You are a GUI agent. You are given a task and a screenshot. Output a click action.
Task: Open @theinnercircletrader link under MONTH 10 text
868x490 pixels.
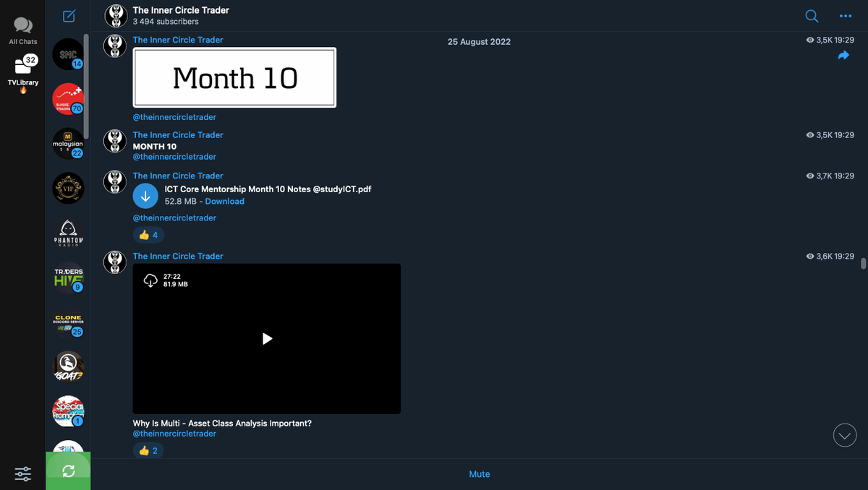pyautogui.click(x=174, y=157)
